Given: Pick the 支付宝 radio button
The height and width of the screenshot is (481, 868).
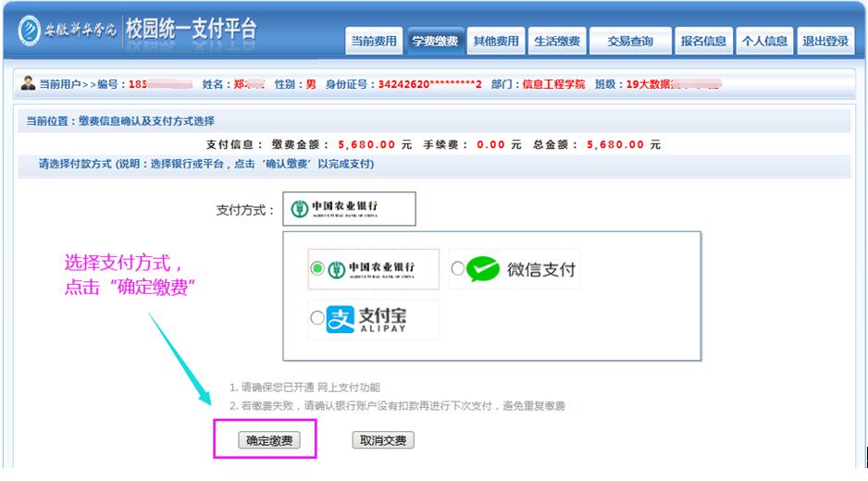Looking at the screenshot, I should point(317,318).
